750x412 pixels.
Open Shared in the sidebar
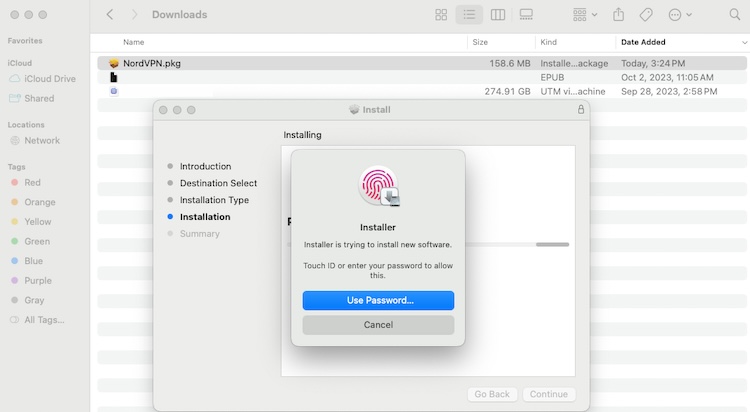pyautogui.click(x=33, y=98)
